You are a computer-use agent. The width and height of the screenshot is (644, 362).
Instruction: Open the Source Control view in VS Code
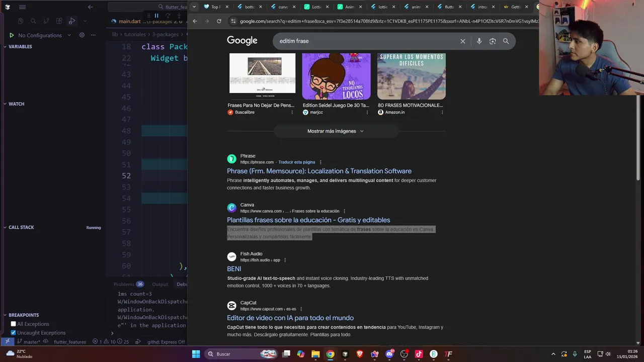(x=46, y=21)
